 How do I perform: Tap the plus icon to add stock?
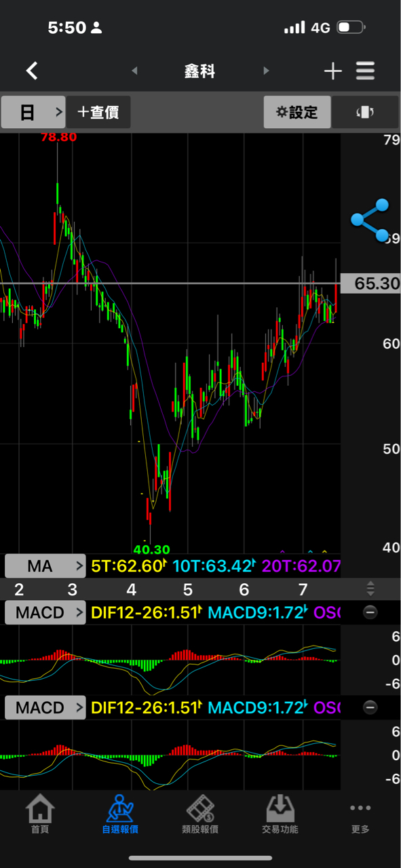(x=332, y=71)
